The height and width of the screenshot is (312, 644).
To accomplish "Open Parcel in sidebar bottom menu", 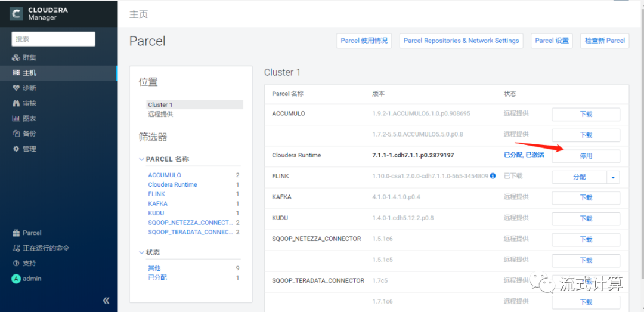I will point(32,233).
